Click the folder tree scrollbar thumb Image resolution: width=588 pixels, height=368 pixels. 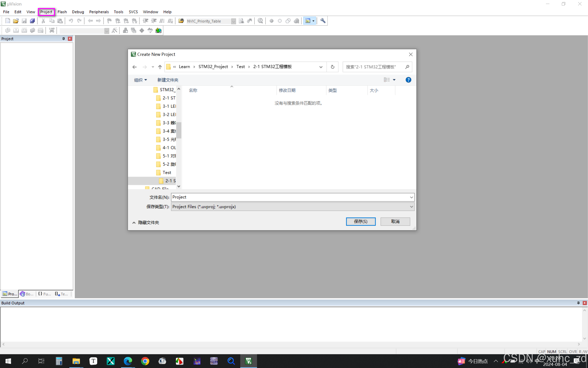(x=179, y=130)
